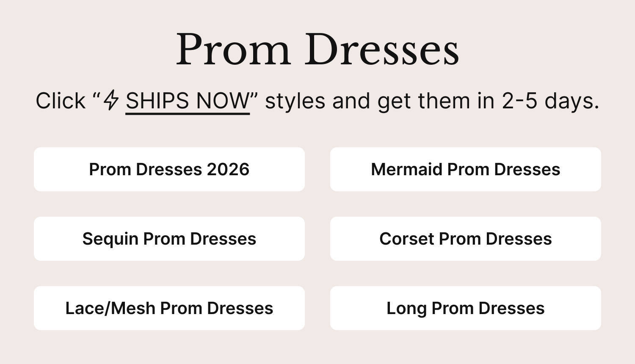Follow the fast-shipping SHIPS NOW hyperlink
This screenshot has height=364, width=635.
[x=188, y=101]
